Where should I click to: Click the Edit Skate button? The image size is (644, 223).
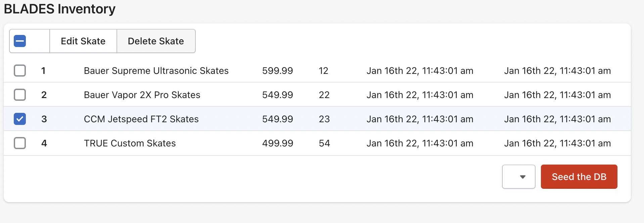83,41
